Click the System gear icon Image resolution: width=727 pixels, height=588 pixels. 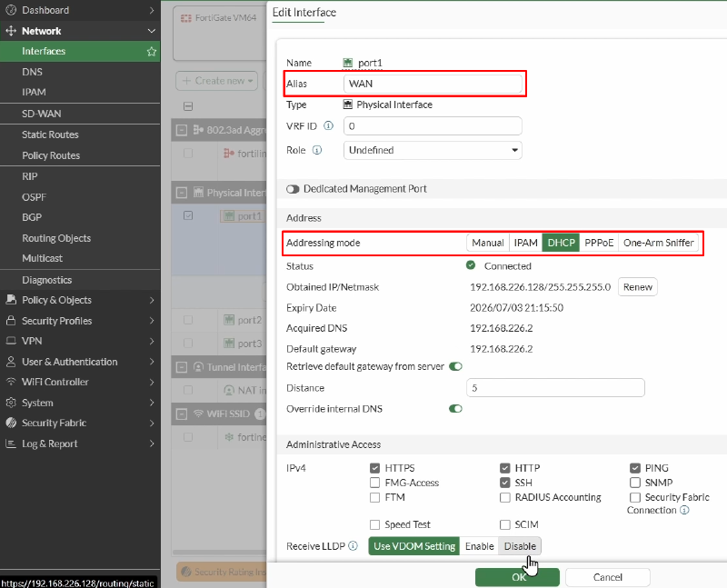(11, 403)
